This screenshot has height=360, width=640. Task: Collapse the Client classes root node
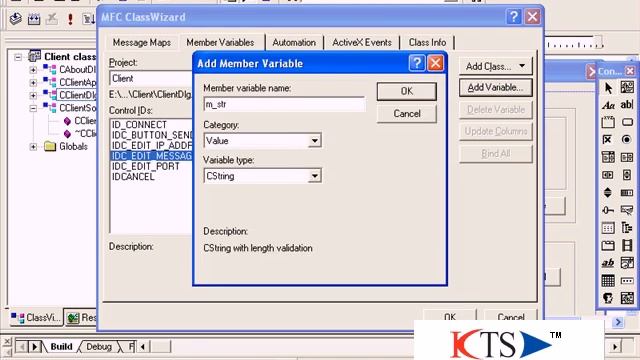tap(18, 57)
